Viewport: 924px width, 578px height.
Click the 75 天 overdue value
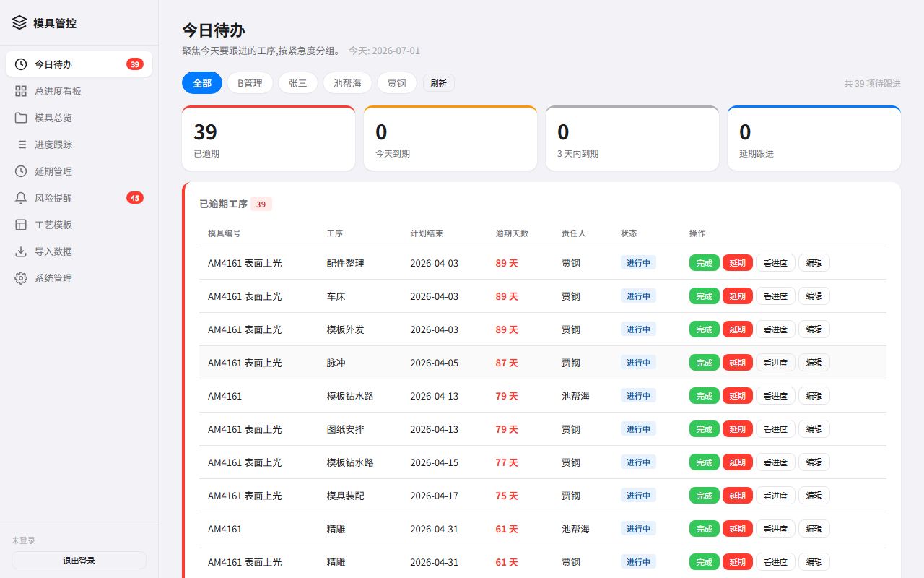(x=507, y=496)
